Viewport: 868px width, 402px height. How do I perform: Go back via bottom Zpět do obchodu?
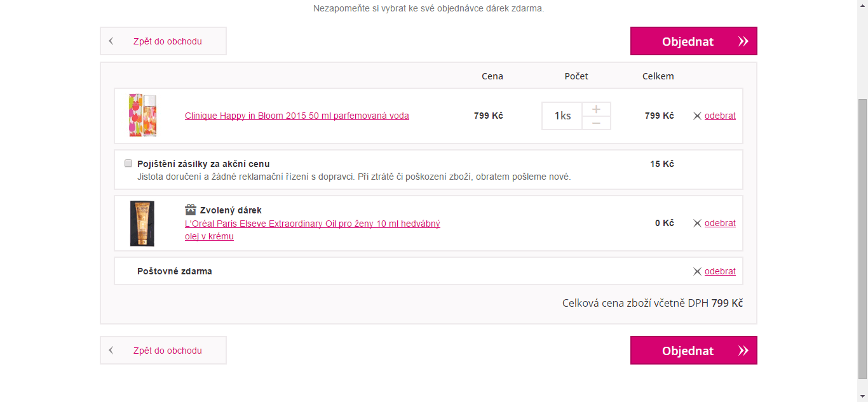(163, 351)
